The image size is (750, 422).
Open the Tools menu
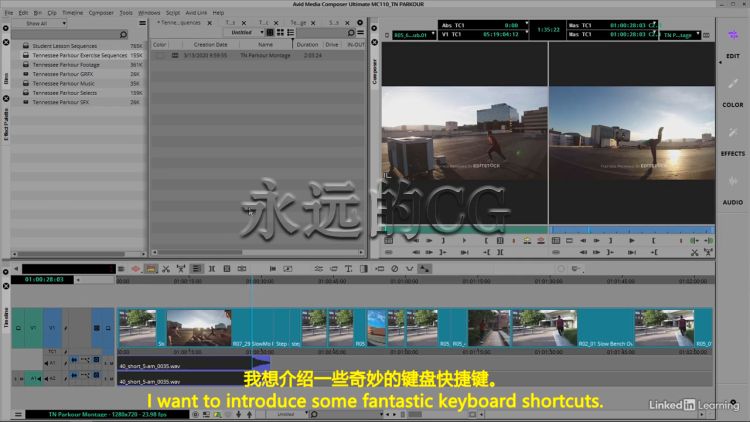tap(126, 12)
